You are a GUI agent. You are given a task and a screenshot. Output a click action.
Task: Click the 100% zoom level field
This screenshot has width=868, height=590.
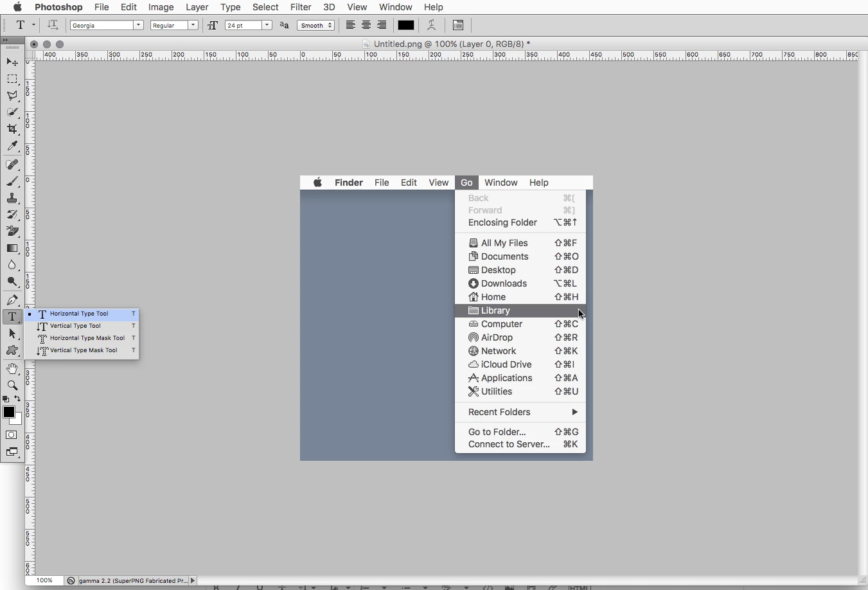pyautogui.click(x=44, y=580)
